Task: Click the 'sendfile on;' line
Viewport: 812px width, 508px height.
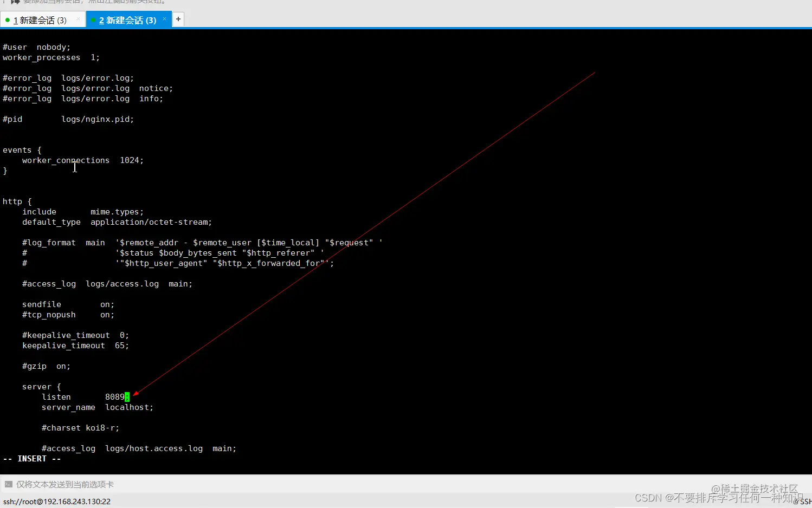Action: (x=68, y=304)
